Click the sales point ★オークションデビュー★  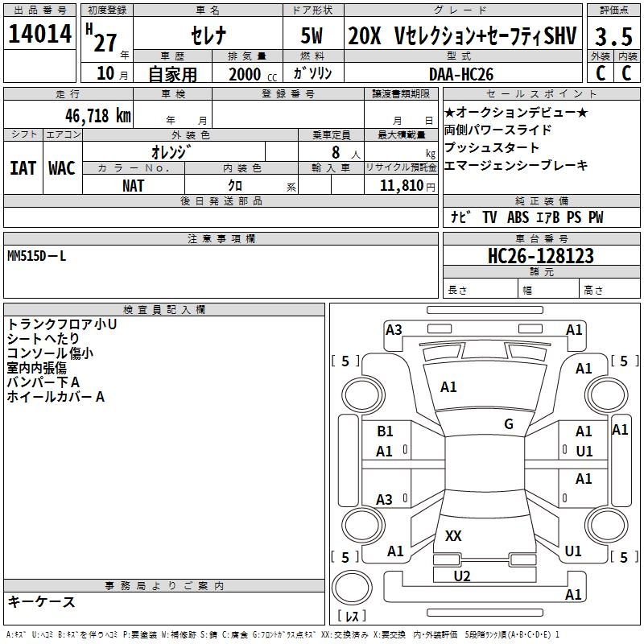tap(516, 112)
